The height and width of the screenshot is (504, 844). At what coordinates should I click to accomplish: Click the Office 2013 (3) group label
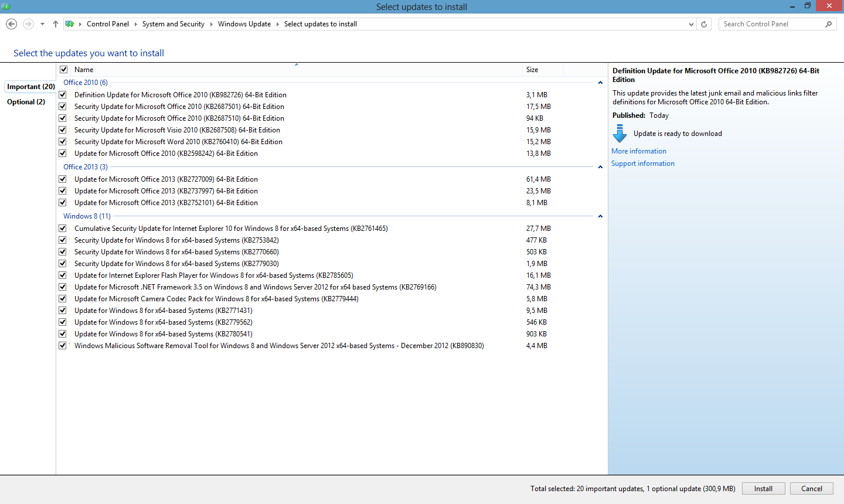tap(86, 167)
